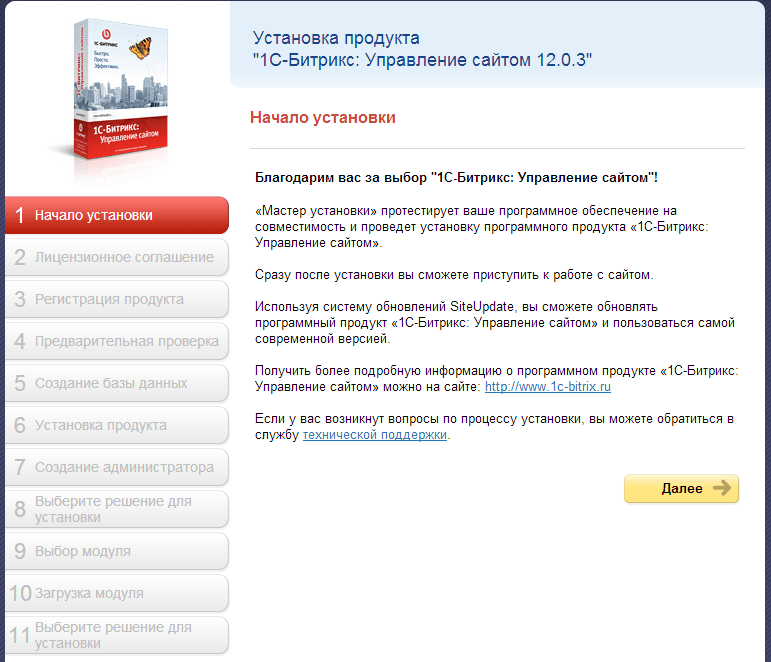Select step 5 Создание базы данных

[x=117, y=383]
